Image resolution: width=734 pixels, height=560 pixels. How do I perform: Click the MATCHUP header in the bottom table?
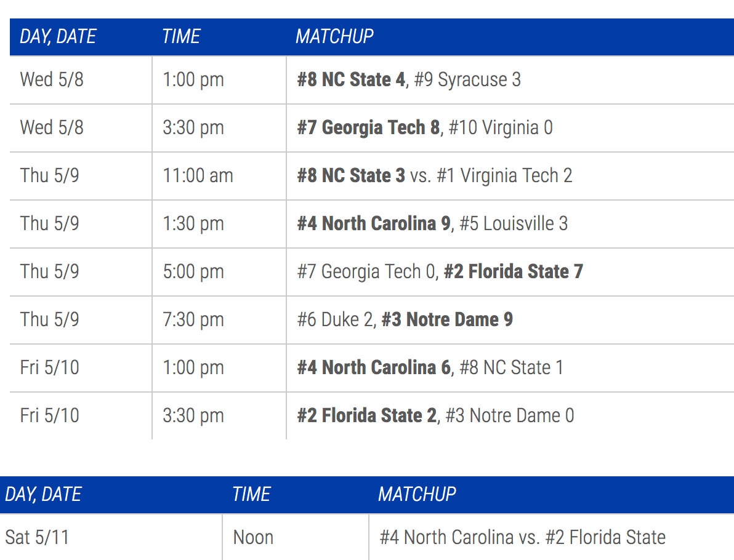(x=417, y=494)
